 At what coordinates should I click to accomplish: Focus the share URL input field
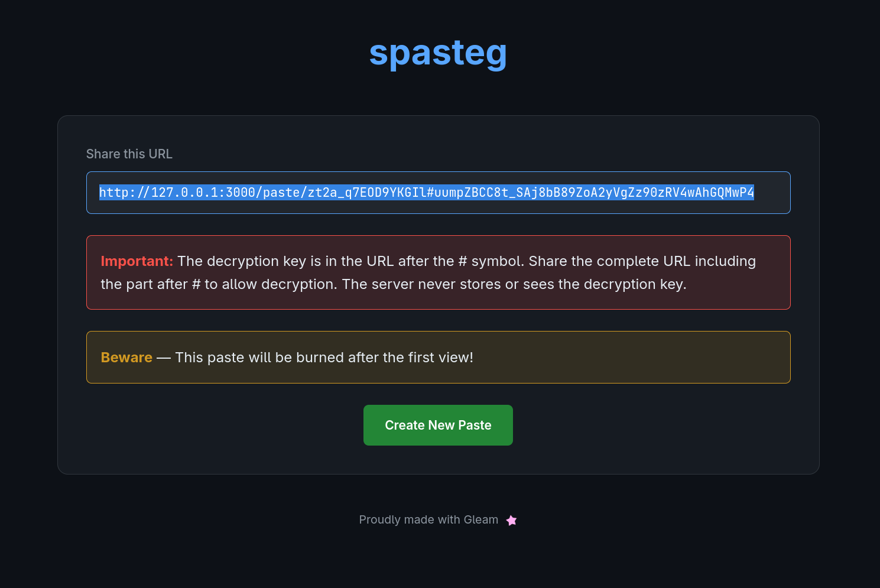coord(438,193)
